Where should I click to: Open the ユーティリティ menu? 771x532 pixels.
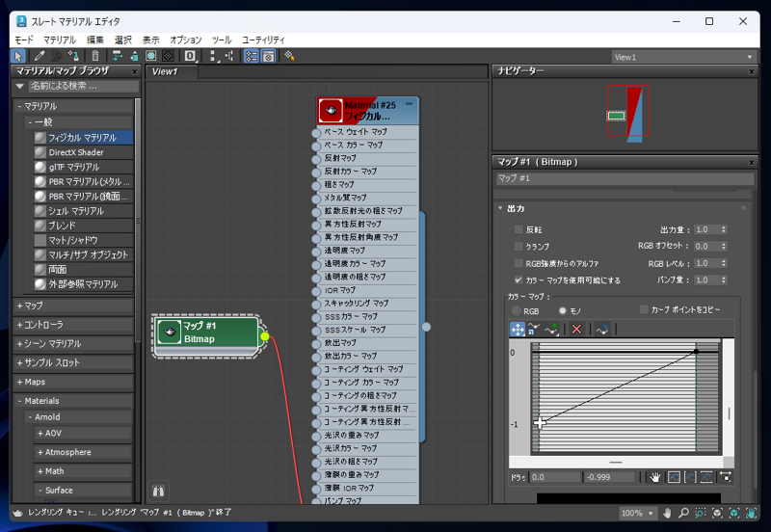coord(263,40)
